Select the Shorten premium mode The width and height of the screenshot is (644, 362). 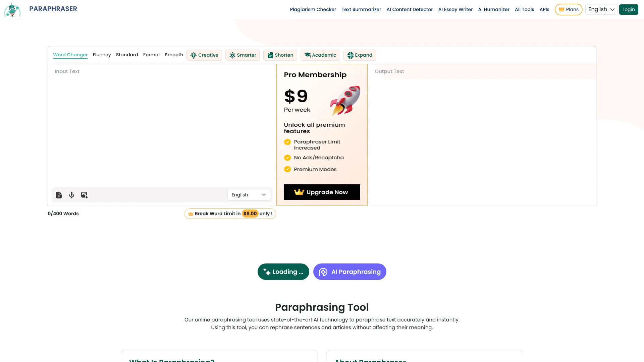coord(280,55)
